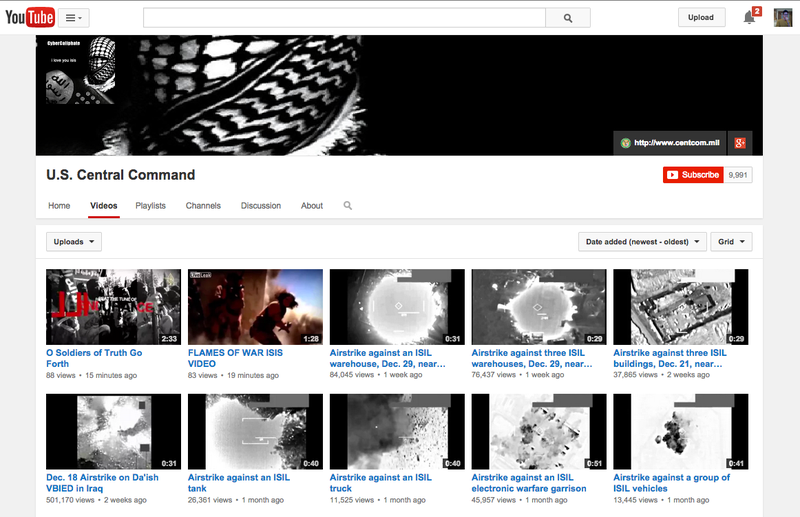Click title 'Airstrike against three ISIL buildings'
800x517 pixels.
670,358
